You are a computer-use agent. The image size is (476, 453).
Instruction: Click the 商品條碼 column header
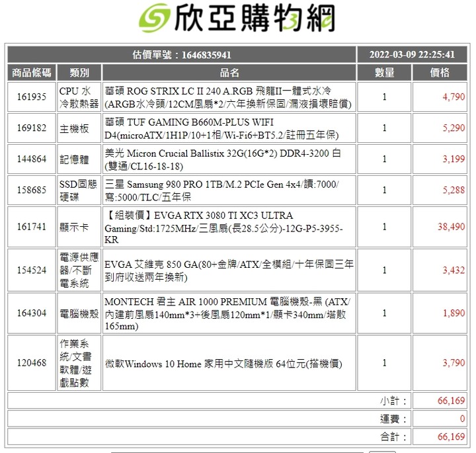32,73
